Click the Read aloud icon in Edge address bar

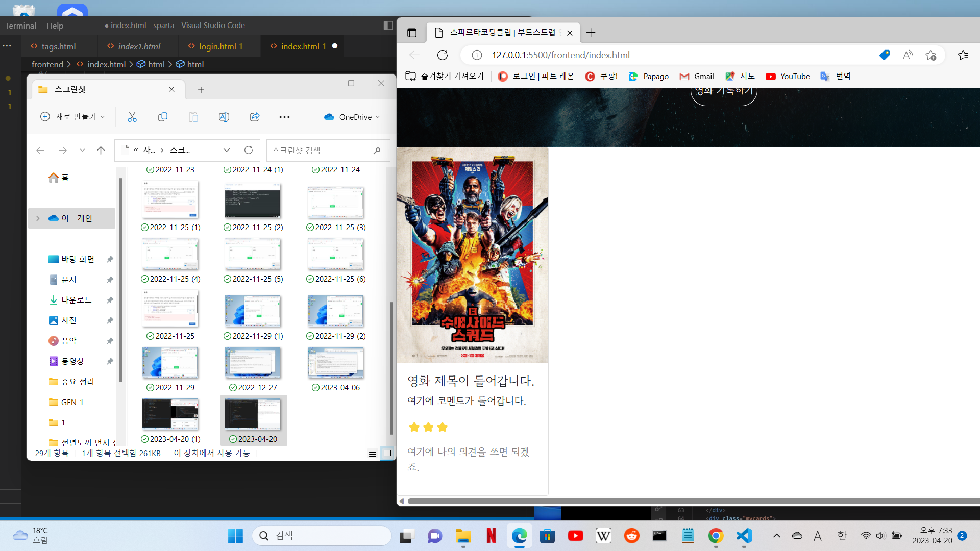[x=908, y=55]
